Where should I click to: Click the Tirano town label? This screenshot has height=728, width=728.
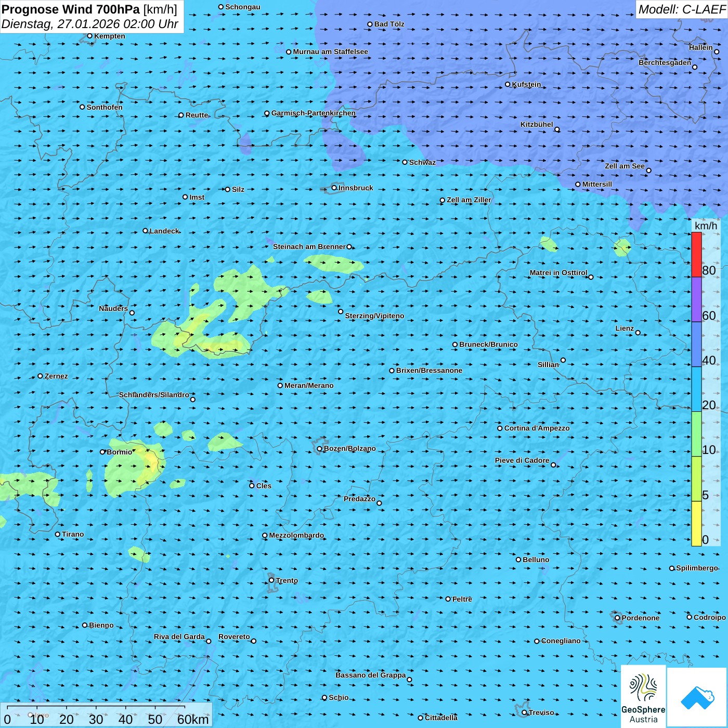pyautogui.click(x=73, y=534)
